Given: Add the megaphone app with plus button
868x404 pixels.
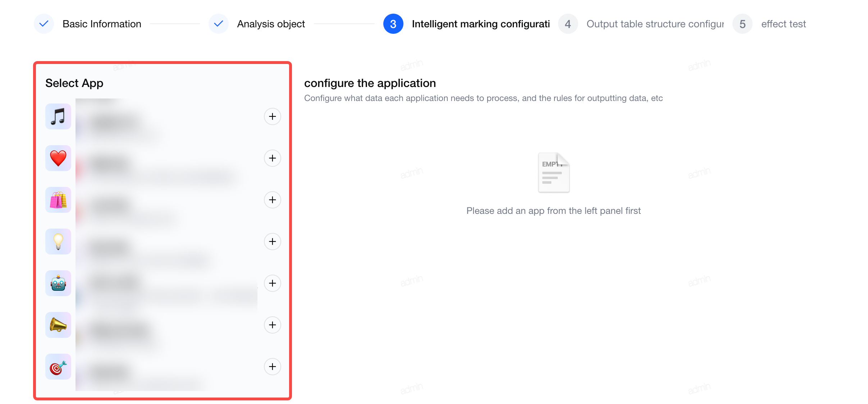Looking at the screenshot, I should (x=273, y=325).
